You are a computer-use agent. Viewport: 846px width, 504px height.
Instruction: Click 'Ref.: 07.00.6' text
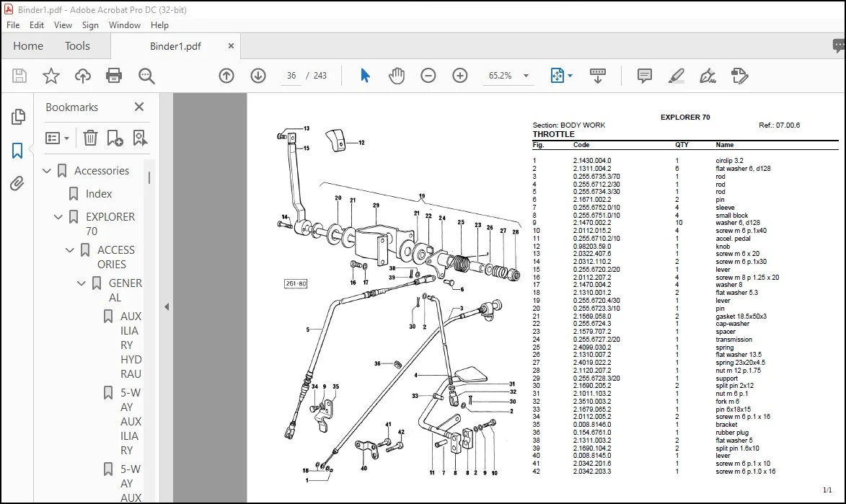tap(779, 125)
